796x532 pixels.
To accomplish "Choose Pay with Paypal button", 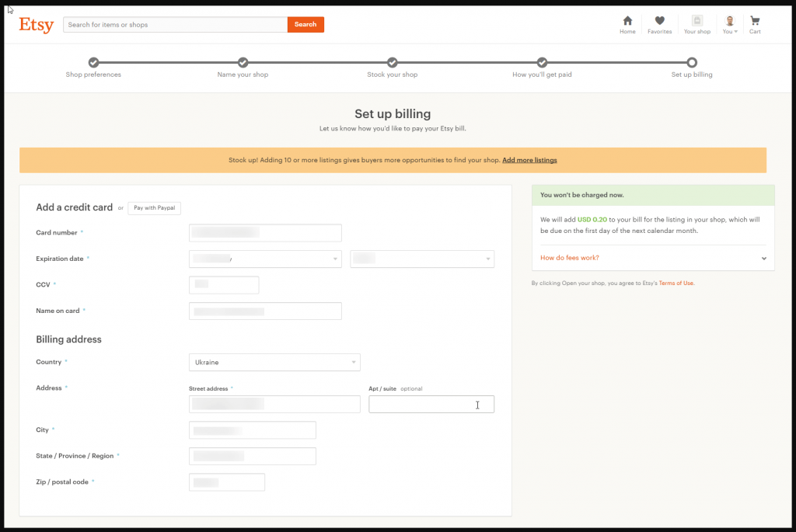I will pyautogui.click(x=155, y=208).
